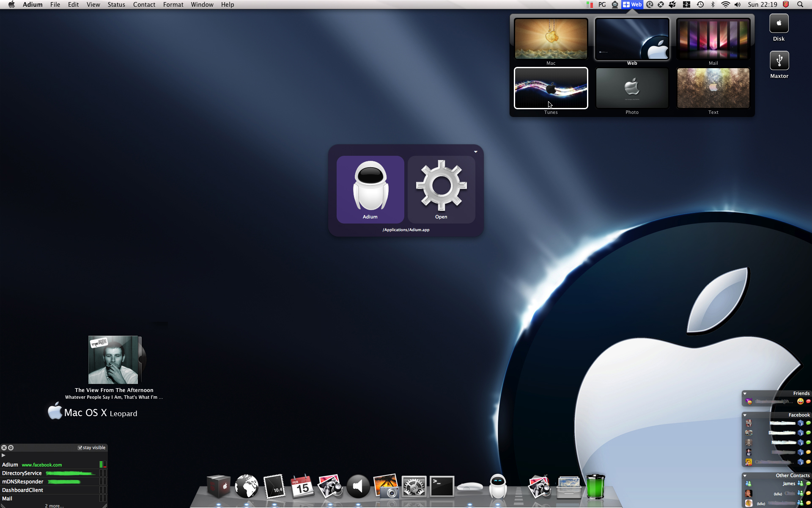Select the Text space thumbnail
This screenshot has width=812, height=508.
[713, 88]
